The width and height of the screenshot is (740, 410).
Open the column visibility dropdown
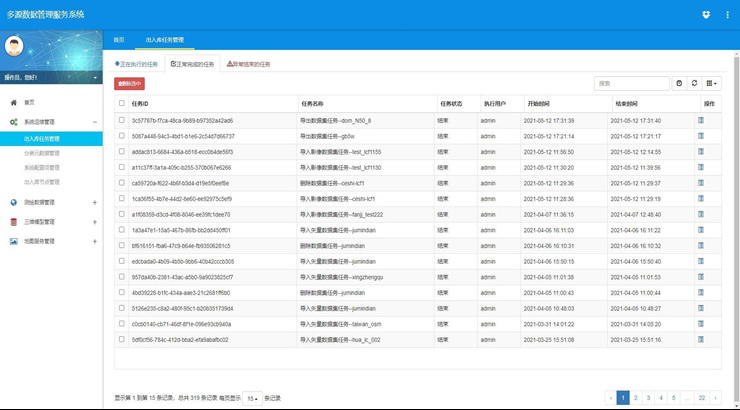coord(712,84)
